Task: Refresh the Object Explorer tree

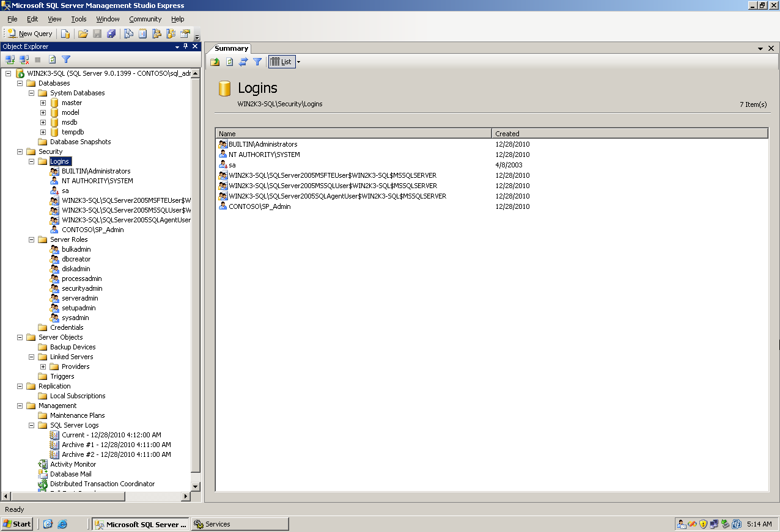Action: (52, 59)
